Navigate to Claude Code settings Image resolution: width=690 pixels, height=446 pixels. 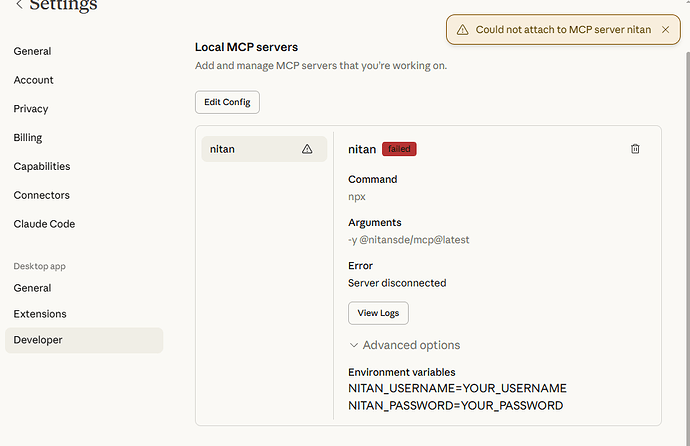click(x=44, y=225)
